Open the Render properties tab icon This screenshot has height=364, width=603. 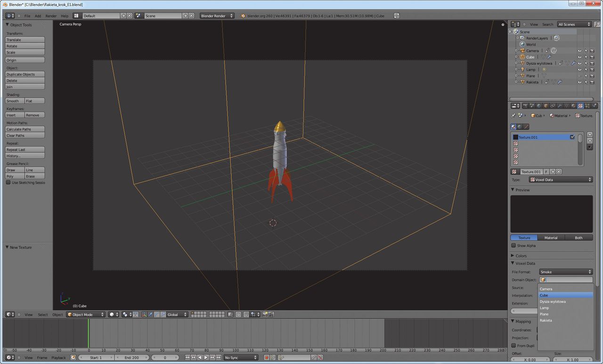tap(525, 106)
